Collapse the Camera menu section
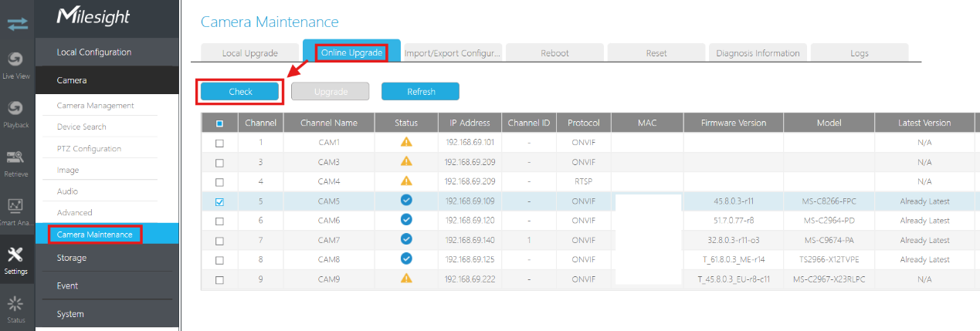The image size is (980, 331). tap(107, 80)
